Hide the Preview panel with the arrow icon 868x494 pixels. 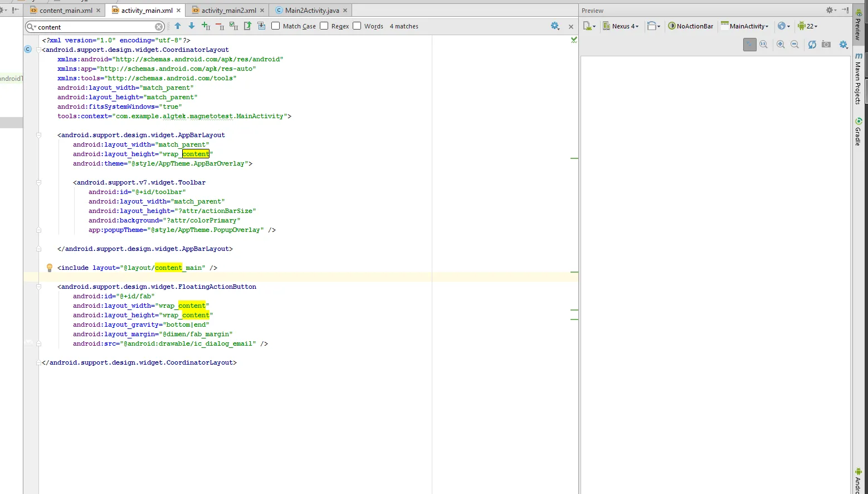point(845,10)
